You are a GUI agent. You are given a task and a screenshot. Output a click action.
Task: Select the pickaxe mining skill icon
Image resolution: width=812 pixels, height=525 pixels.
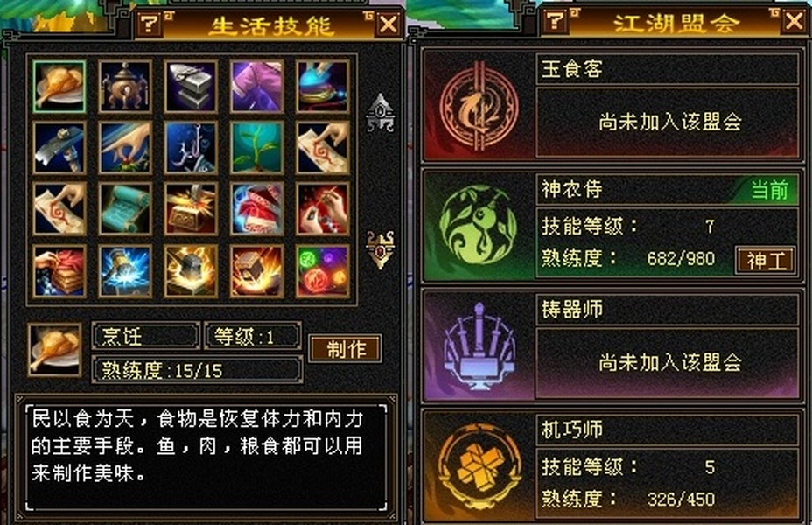coord(59,148)
